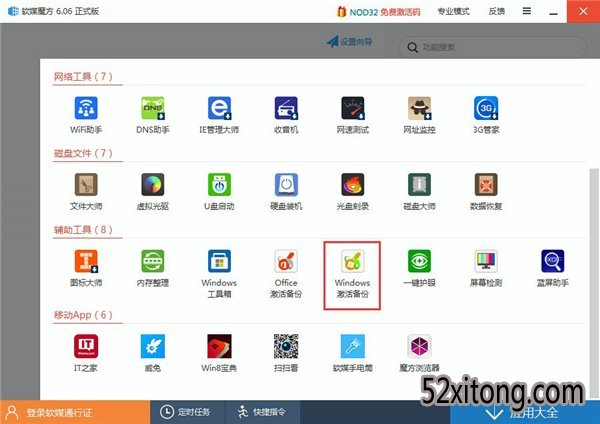Click the 网络工具 (7) category heading
The width and height of the screenshot is (600, 424).
click(x=83, y=77)
